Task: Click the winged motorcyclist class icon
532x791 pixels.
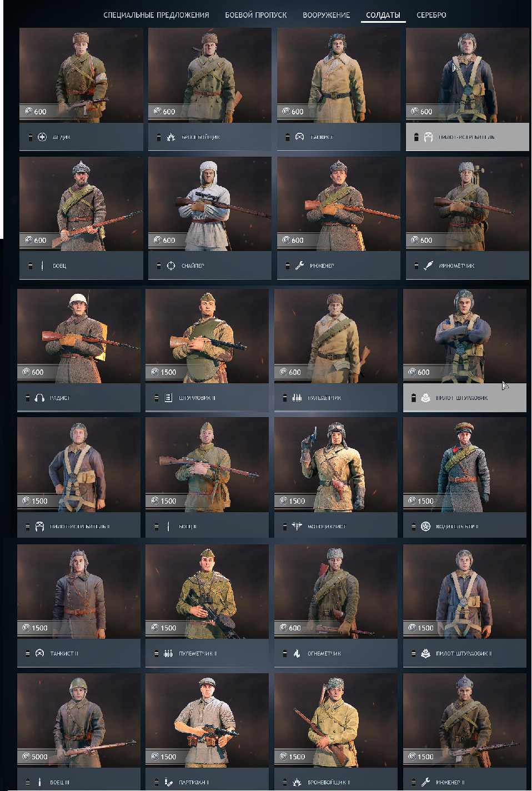Action: pyautogui.click(x=297, y=526)
